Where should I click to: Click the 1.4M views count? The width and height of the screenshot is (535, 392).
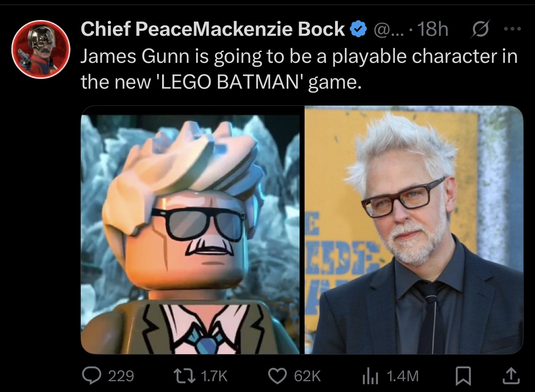(x=402, y=376)
